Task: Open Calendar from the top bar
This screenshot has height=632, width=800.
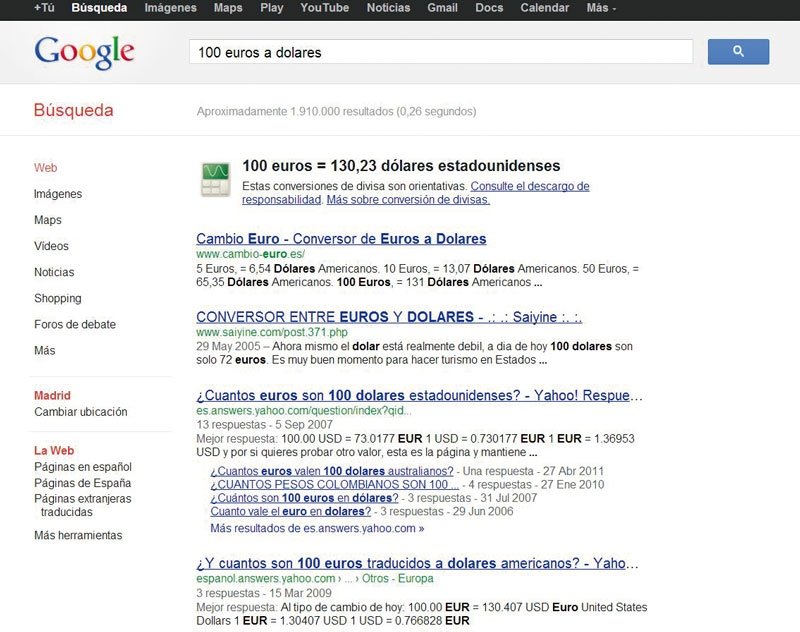Action: coord(544,8)
